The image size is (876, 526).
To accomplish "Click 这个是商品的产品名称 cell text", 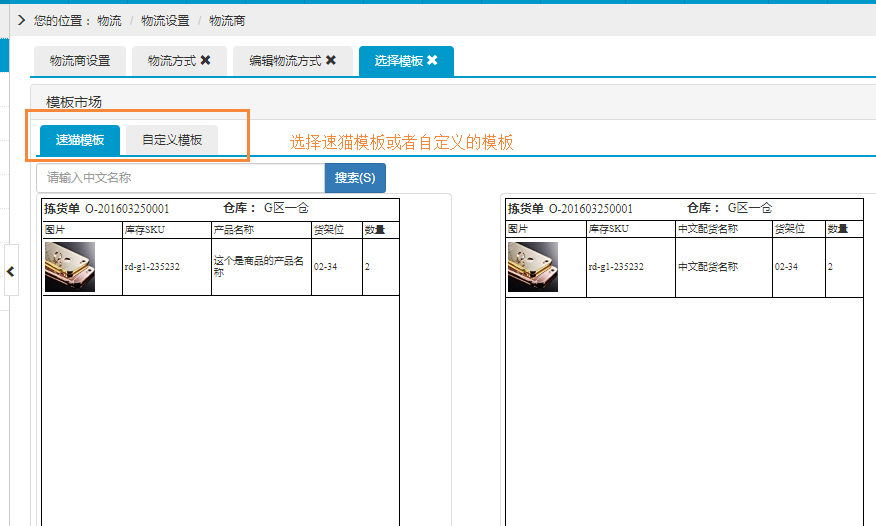I will pyautogui.click(x=259, y=266).
